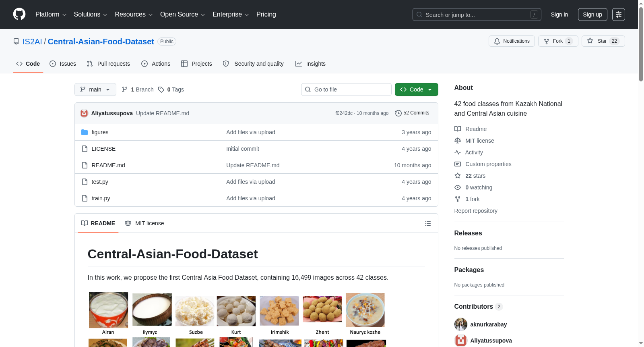
Task: Click the Aliyatussupova commit author avatar
Action: 84,113
